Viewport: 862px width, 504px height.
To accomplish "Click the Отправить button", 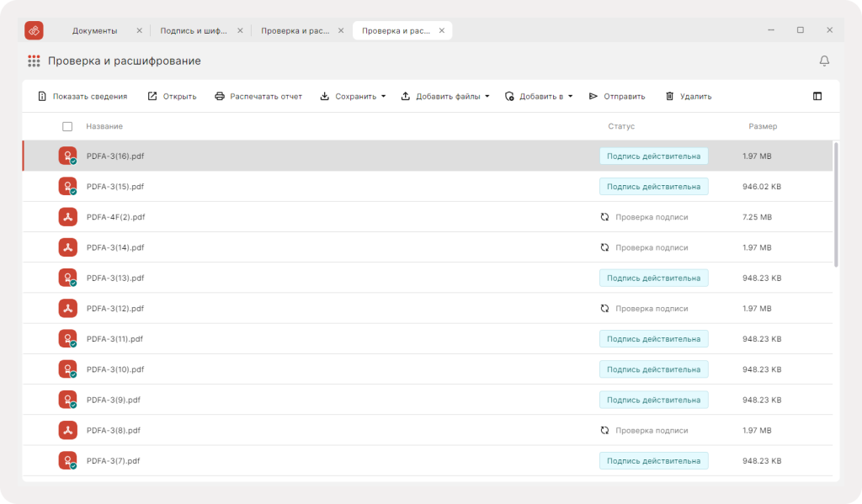I will click(x=617, y=96).
